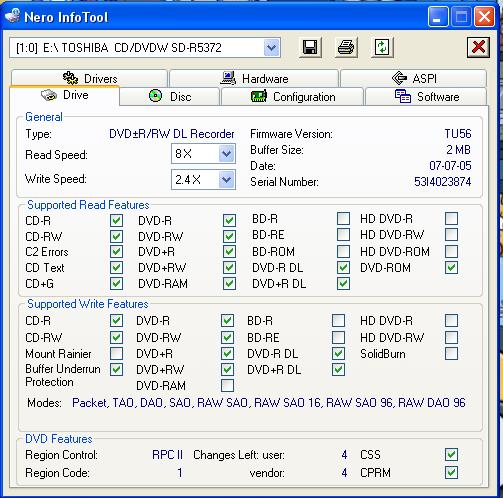Toggle DVD-ROM read checkbox
Viewport: 503px width, 498px height.
pyautogui.click(x=451, y=267)
